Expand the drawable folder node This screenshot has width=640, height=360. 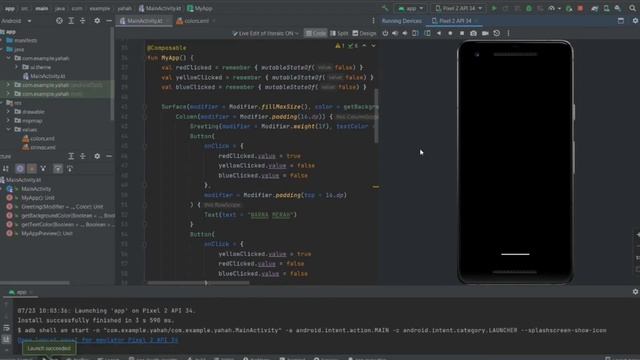click(9, 111)
